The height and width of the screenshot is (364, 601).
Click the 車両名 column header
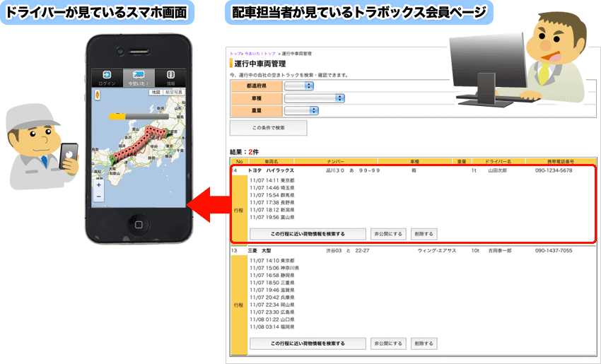pos(272,161)
